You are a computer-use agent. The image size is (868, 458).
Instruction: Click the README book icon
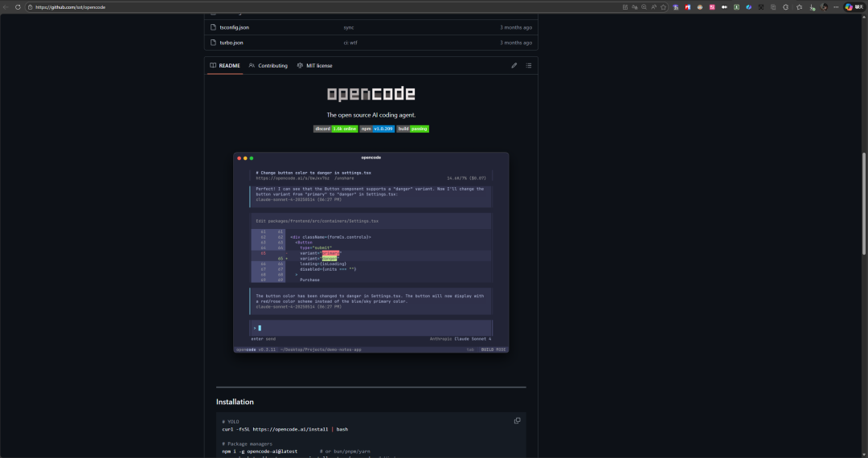[x=213, y=65]
